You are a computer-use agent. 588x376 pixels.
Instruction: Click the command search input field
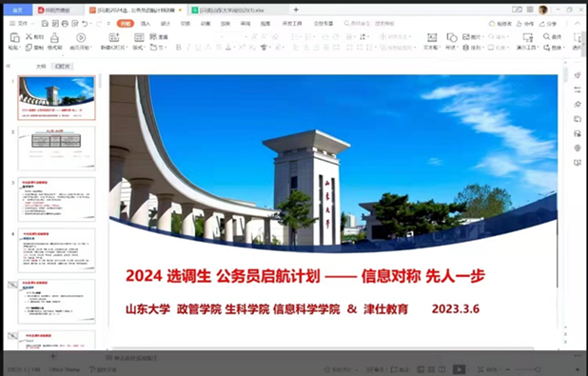[x=370, y=24]
